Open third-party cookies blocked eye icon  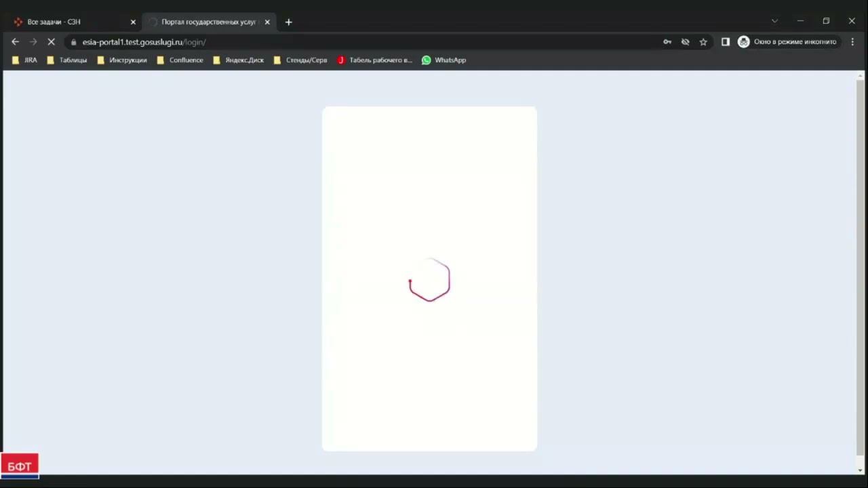click(685, 42)
